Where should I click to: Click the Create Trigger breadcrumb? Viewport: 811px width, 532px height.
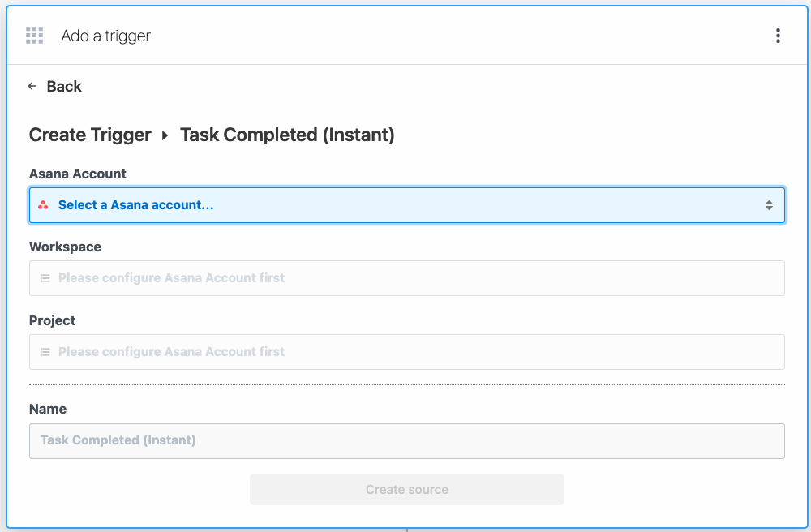coord(90,135)
